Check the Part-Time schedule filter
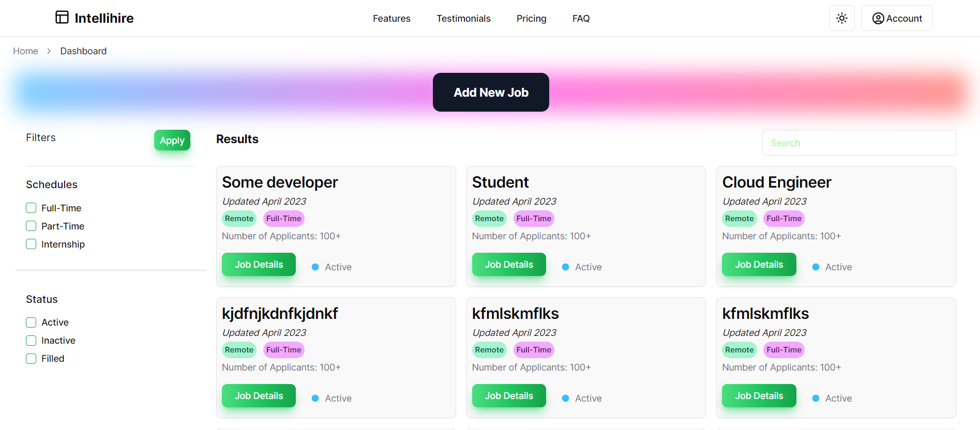The width and height of the screenshot is (980, 430). 31,226
